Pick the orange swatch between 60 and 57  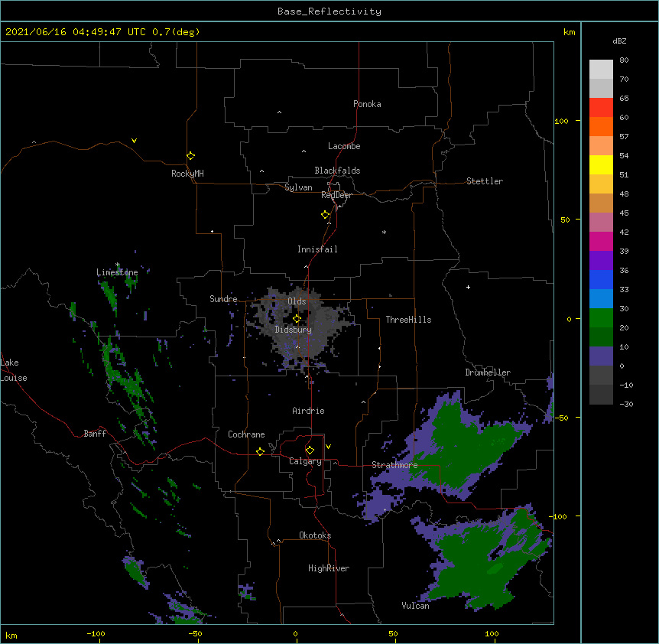(x=601, y=126)
